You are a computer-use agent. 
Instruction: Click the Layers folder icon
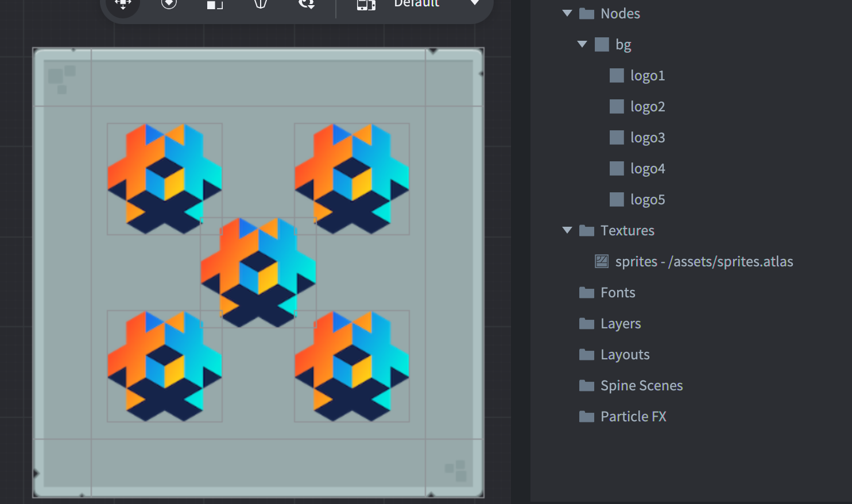[587, 323]
